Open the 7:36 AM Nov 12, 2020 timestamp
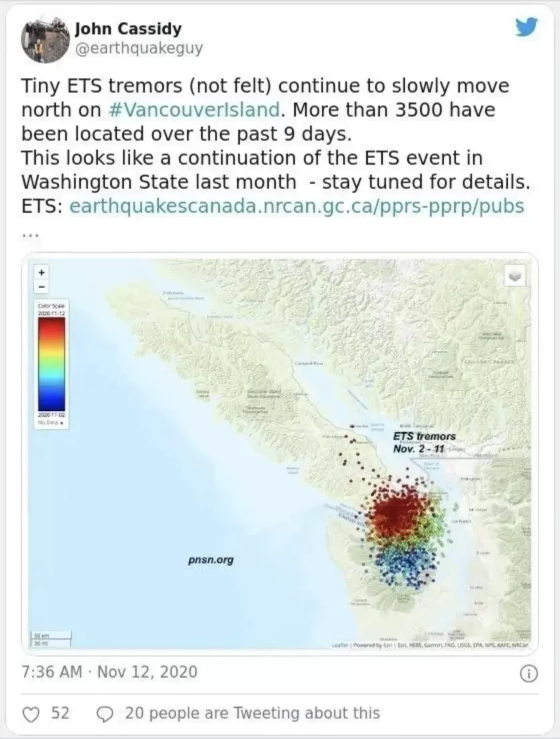The width and height of the screenshot is (560, 739). (110, 672)
